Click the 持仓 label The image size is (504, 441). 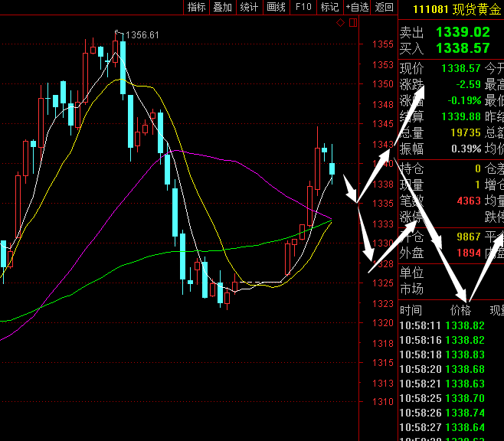point(412,168)
